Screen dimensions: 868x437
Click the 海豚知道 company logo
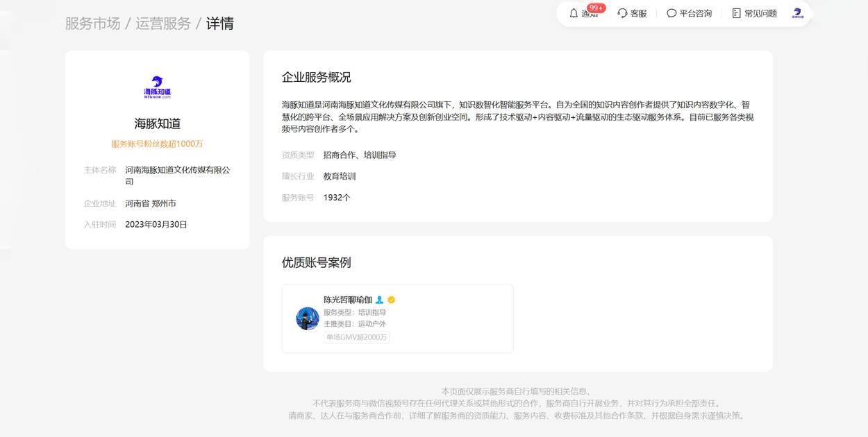[158, 87]
